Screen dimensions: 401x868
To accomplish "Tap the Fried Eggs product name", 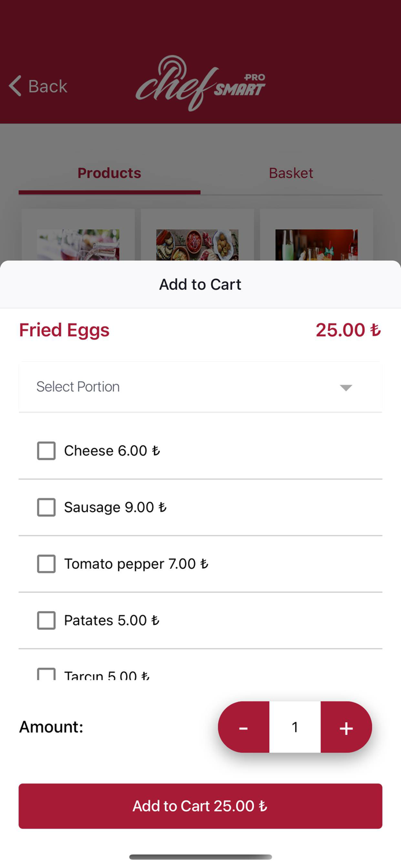I will pyautogui.click(x=64, y=330).
